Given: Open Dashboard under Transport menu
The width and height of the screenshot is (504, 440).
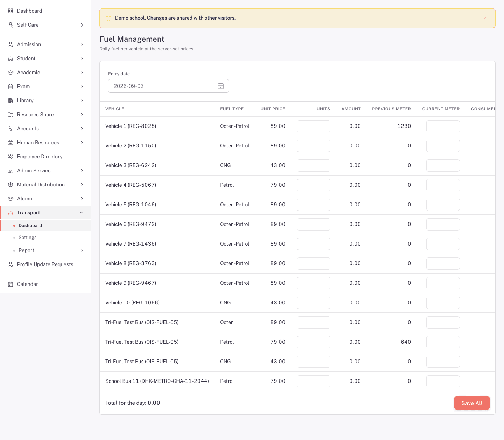Looking at the screenshot, I should (x=45, y=226).
